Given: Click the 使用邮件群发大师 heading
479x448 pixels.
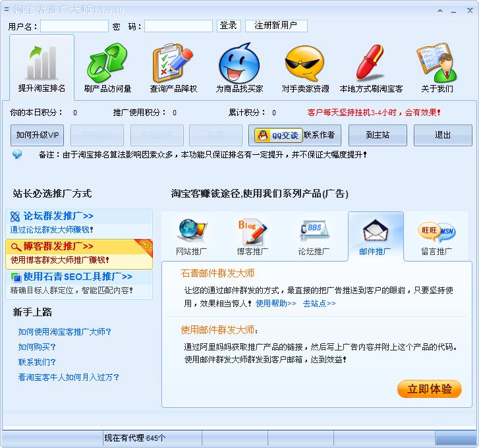Looking at the screenshot, I should (x=219, y=330).
